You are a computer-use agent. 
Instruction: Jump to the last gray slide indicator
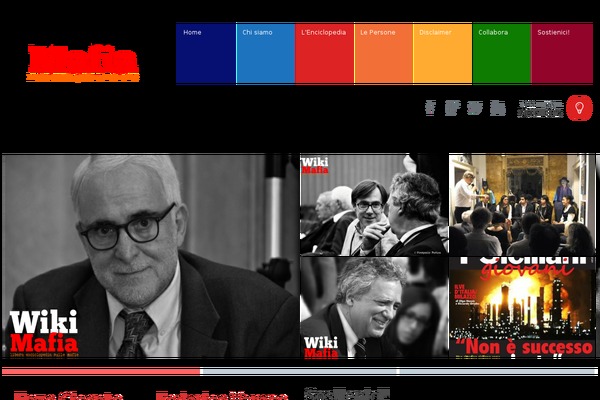(x=498, y=371)
